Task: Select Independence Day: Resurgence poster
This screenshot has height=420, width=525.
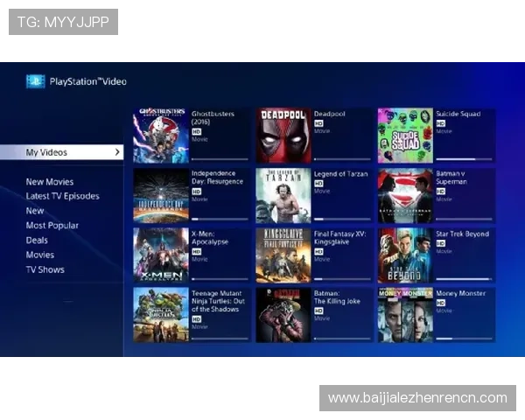Action: pos(161,196)
